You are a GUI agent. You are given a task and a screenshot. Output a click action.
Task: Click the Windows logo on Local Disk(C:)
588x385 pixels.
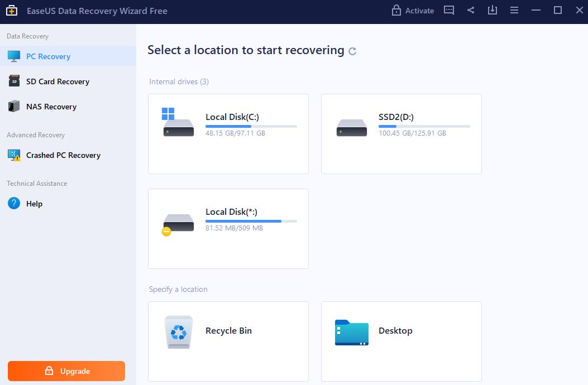[168, 114]
